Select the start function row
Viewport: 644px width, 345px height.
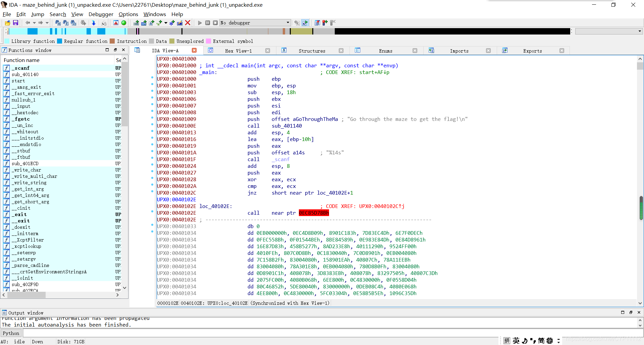click(62, 81)
